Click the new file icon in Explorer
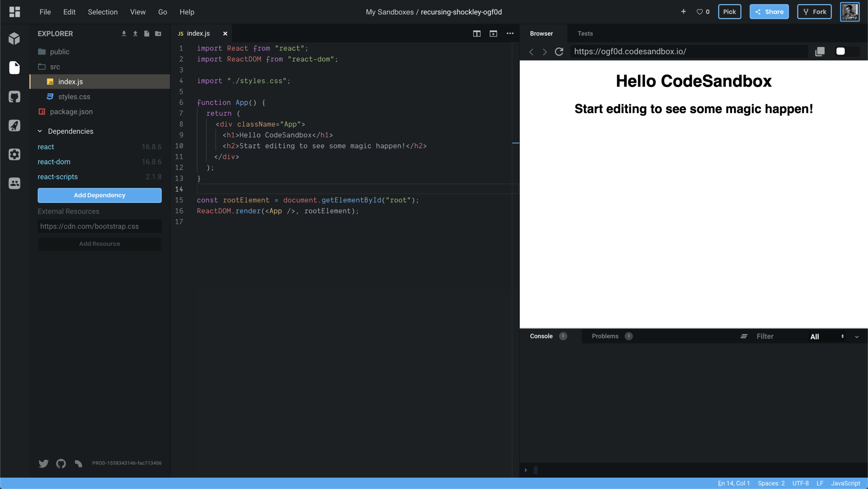Image resolution: width=868 pixels, height=489 pixels. point(146,34)
